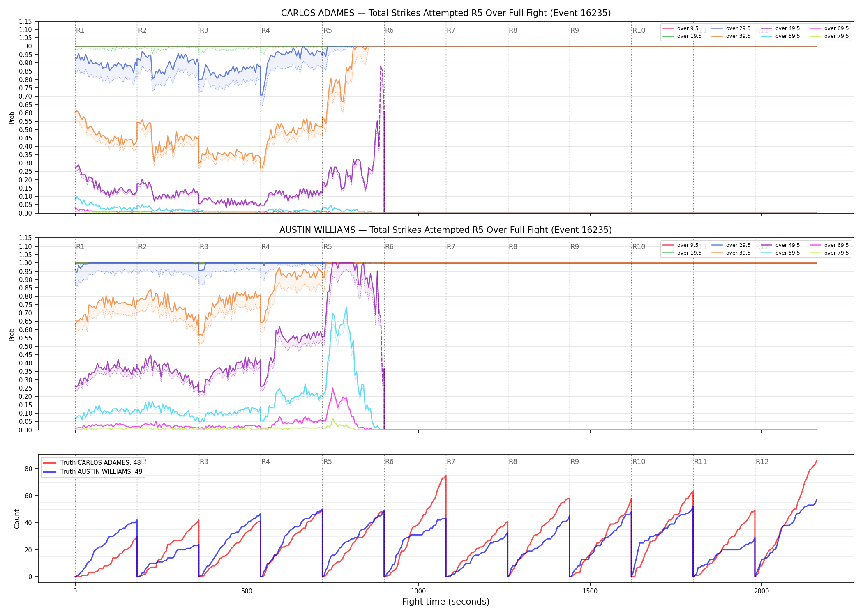Click the Count axis tick label 20
863x616 pixels.
click(x=28, y=550)
